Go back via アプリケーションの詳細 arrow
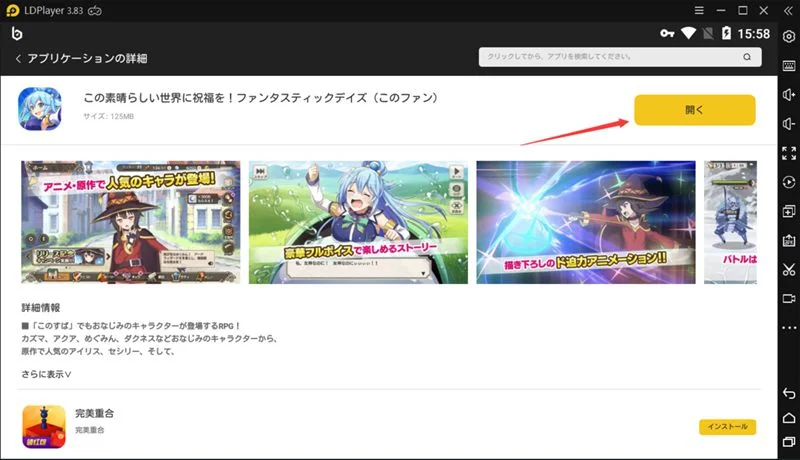 coord(18,59)
